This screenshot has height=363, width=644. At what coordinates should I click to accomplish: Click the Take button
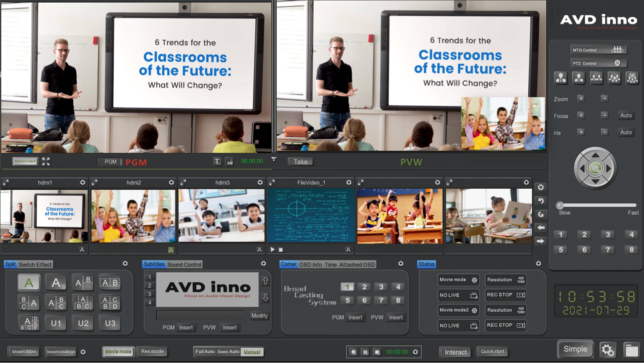[301, 162]
